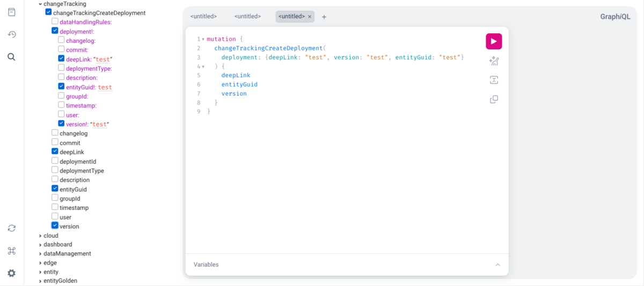Copy the query to clipboard
Image resolution: width=644 pixels, height=286 pixels.
494,99
